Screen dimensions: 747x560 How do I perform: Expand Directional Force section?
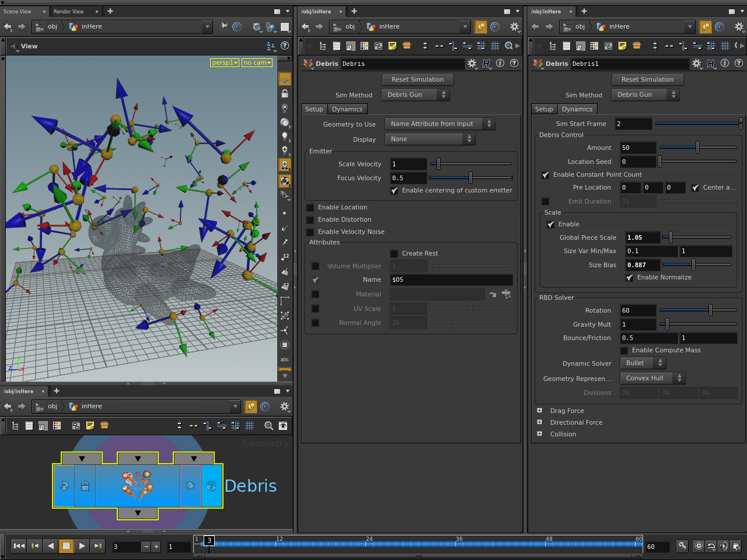pyautogui.click(x=539, y=422)
